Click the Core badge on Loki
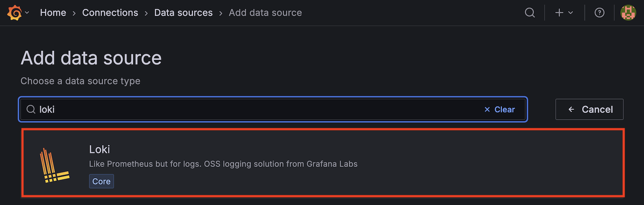This screenshot has height=205, width=644. [x=101, y=181]
